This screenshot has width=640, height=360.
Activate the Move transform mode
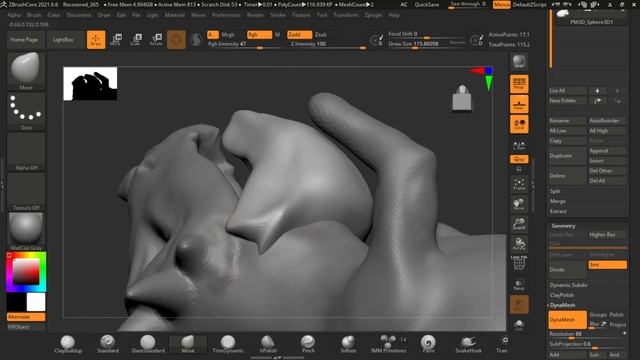(116, 40)
